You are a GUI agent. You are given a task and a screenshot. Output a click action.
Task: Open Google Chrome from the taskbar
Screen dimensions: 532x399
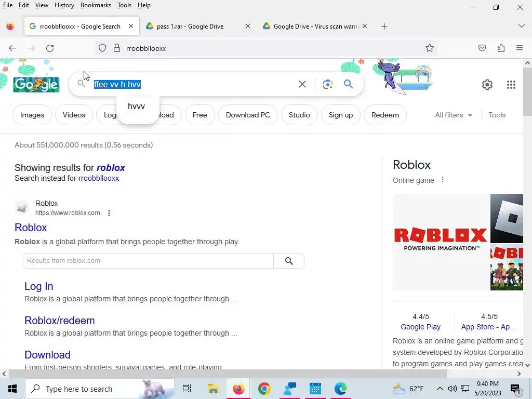point(264,389)
